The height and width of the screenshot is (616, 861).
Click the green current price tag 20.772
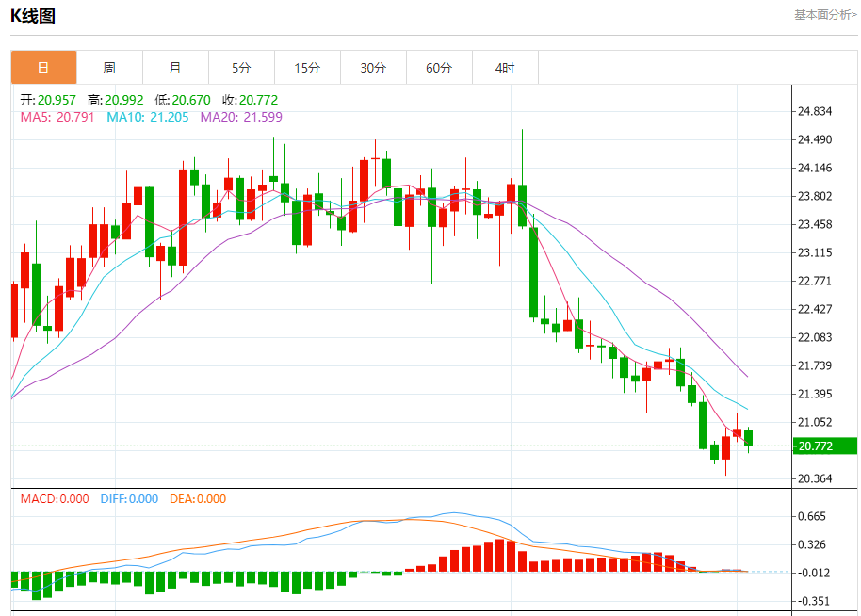[x=825, y=446]
